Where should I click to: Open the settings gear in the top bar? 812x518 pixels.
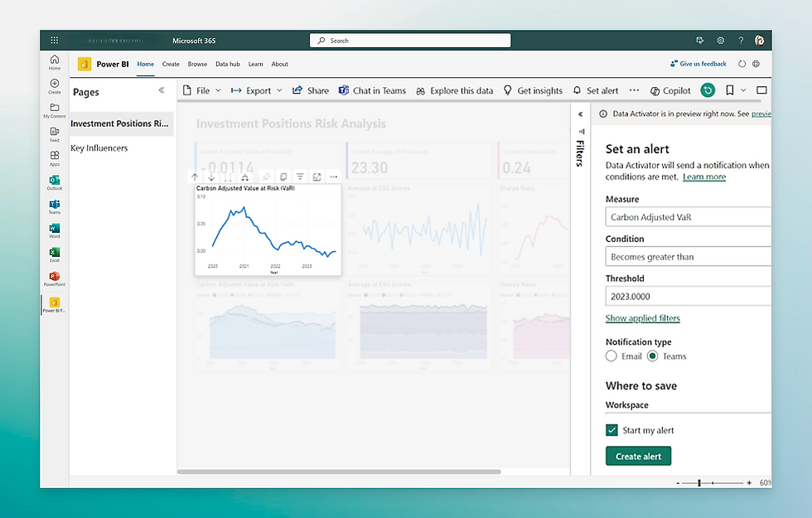point(720,40)
